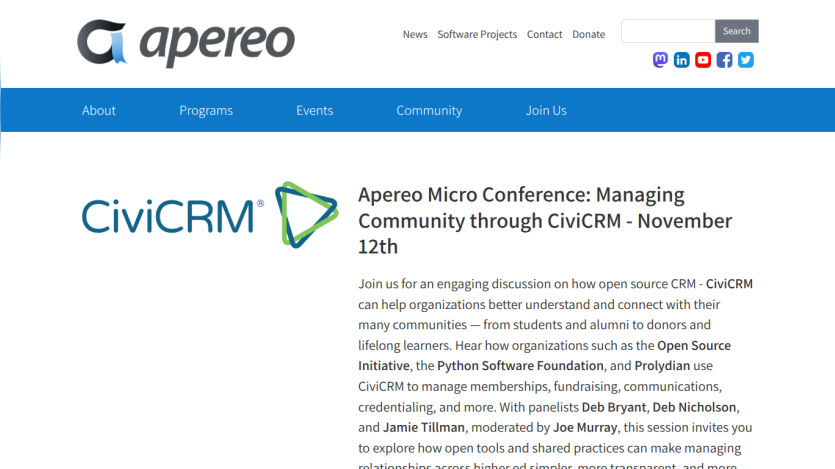
Task: Open the Software Projects link
Action: (477, 34)
